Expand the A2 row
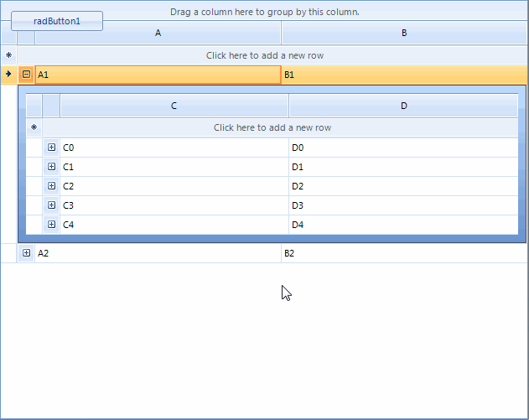Image resolution: width=529 pixels, height=420 pixels. pyautogui.click(x=27, y=253)
